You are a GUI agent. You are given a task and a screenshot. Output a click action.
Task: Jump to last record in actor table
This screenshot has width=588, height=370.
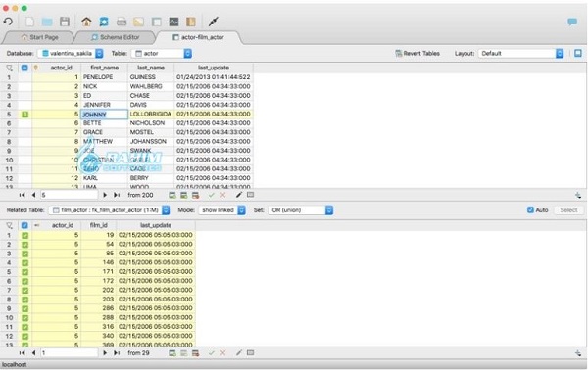click(x=117, y=195)
